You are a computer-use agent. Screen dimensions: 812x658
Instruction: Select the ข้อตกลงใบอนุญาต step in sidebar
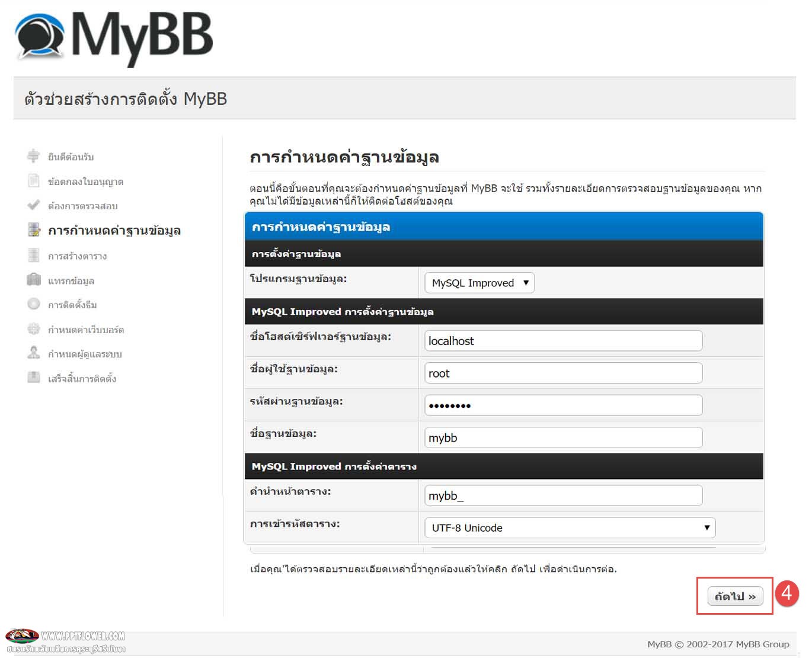coord(86,181)
